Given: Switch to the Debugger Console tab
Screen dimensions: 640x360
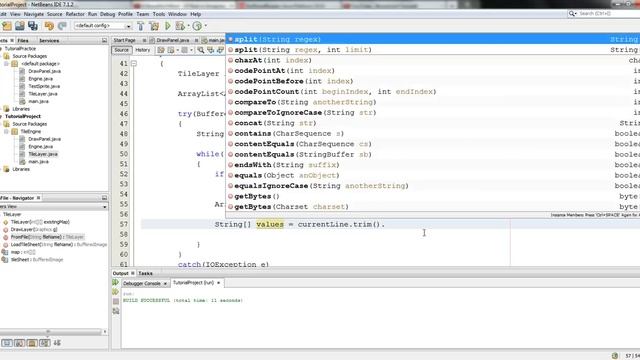Looking at the screenshot, I should coord(142,283).
